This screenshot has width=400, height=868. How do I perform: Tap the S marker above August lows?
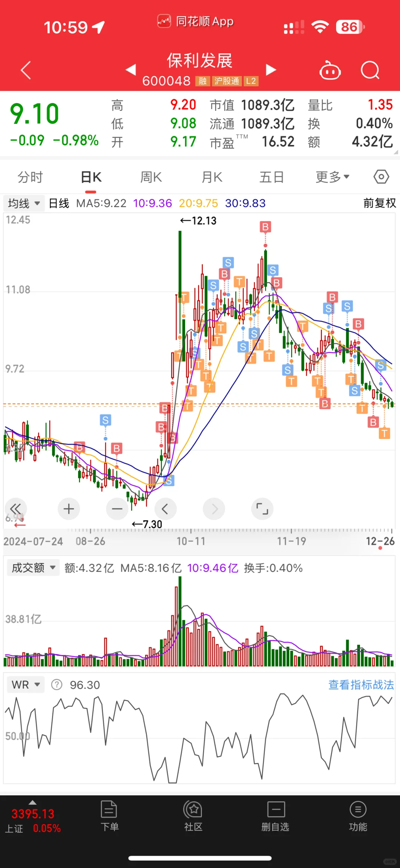tap(106, 420)
